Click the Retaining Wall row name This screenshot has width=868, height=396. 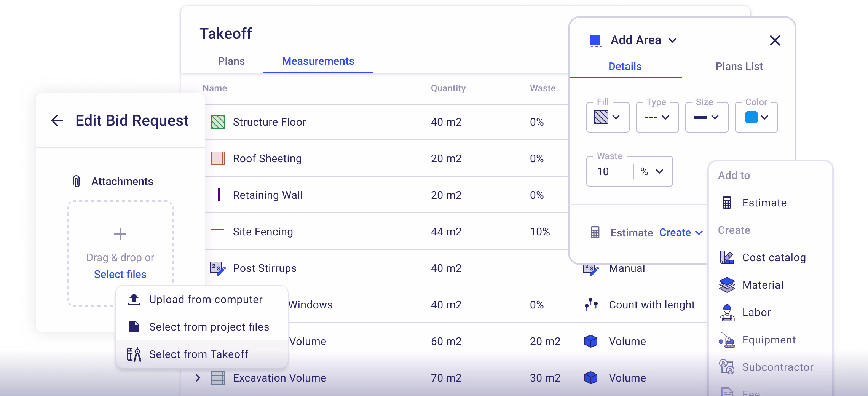click(268, 195)
